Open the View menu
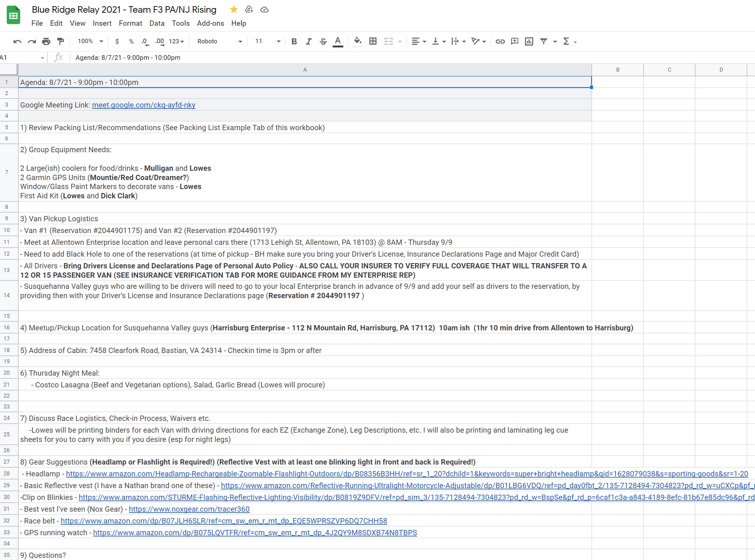The height and width of the screenshot is (560, 755). coord(77,23)
